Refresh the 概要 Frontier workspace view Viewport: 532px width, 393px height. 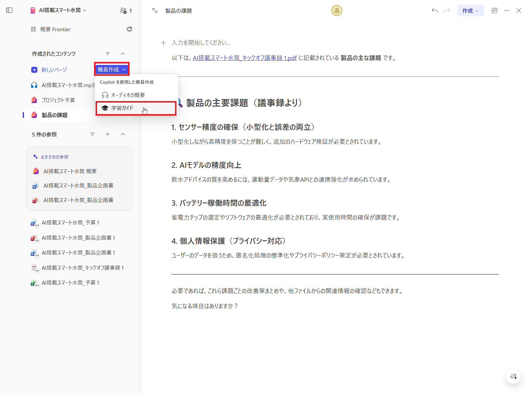(x=130, y=29)
